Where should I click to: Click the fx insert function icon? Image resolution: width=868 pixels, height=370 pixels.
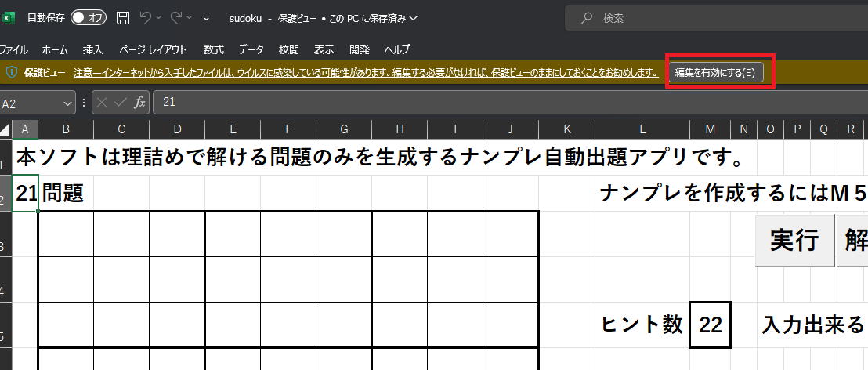(x=139, y=103)
